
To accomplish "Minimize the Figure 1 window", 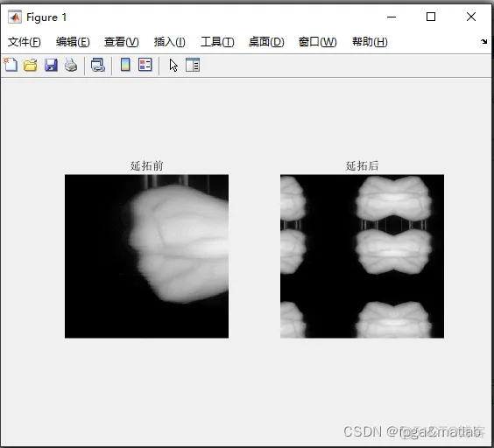I will pos(392,17).
